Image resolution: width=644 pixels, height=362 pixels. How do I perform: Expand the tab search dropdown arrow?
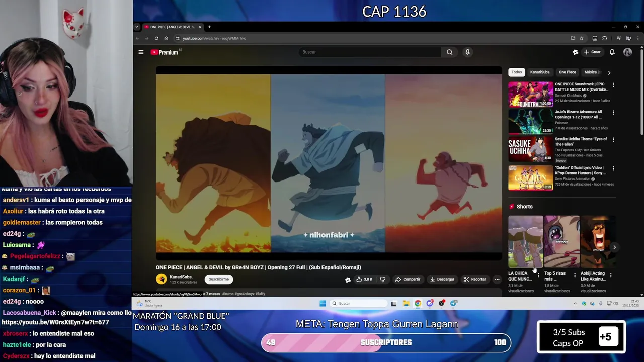(x=137, y=27)
